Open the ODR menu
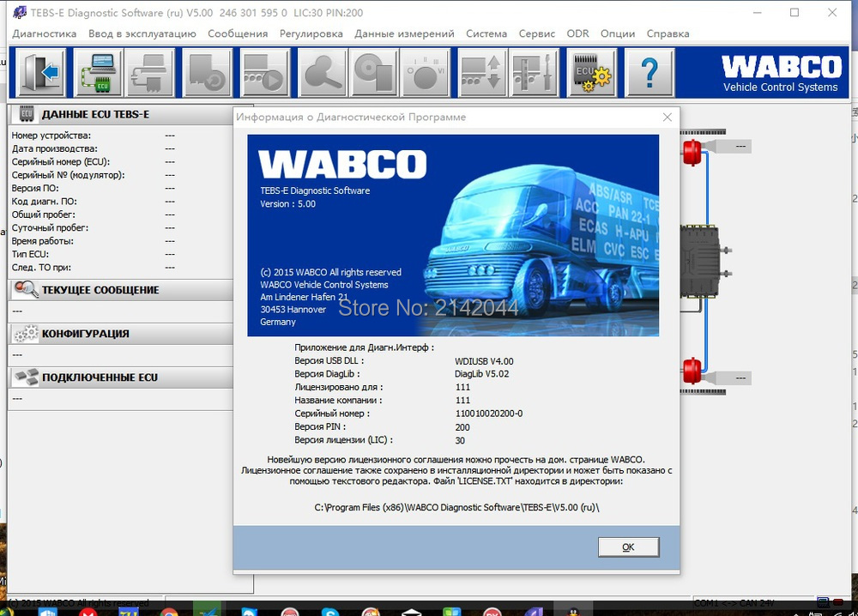This screenshot has width=858, height=616. point(578,33)
